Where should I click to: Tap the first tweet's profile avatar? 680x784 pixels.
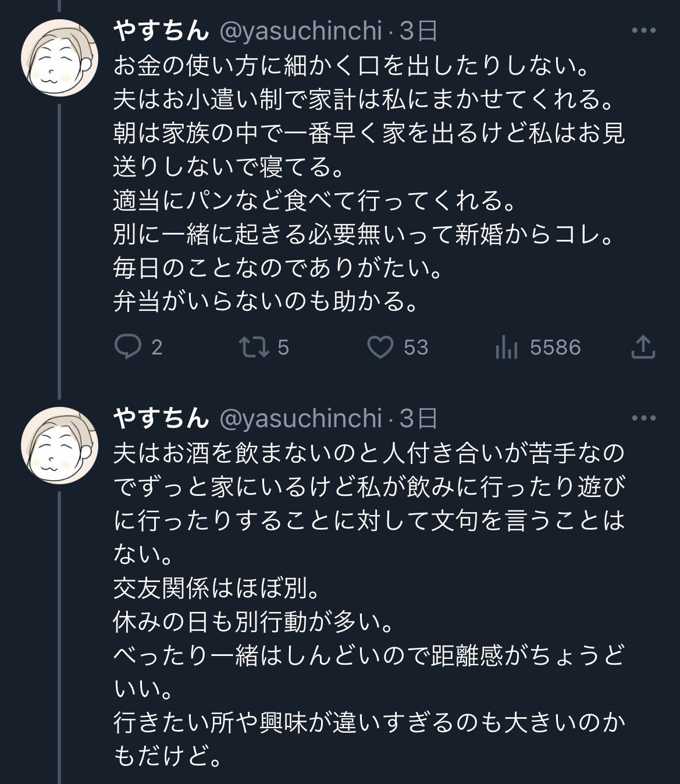tap(60, 58)
